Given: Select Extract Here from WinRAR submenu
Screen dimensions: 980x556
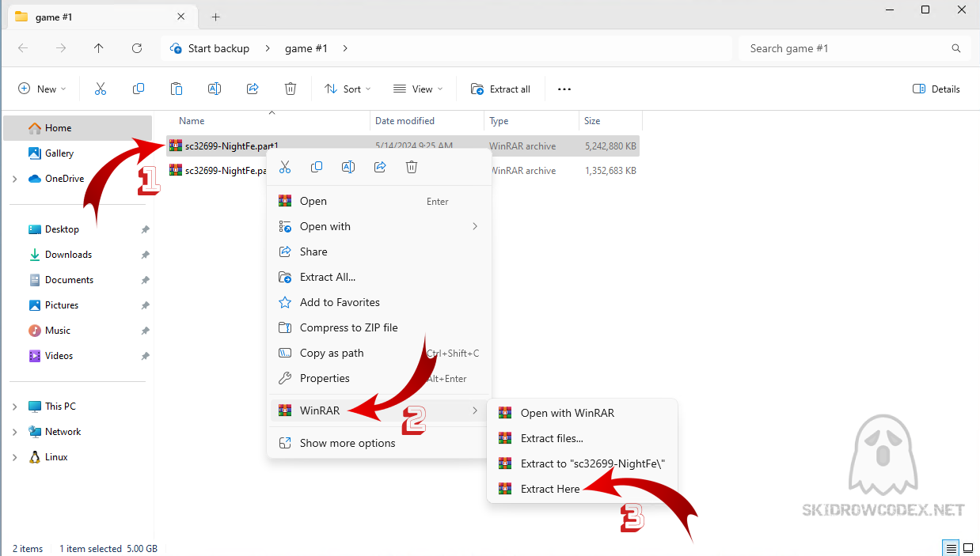Looking at the screenshot, I should coord(549,489).
